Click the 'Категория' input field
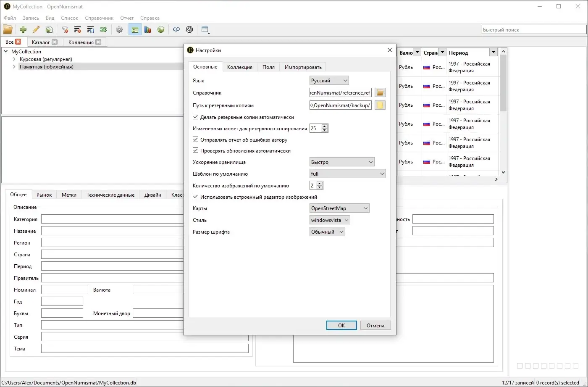Screen dimensions: 588x387 [x=113, y=219]
